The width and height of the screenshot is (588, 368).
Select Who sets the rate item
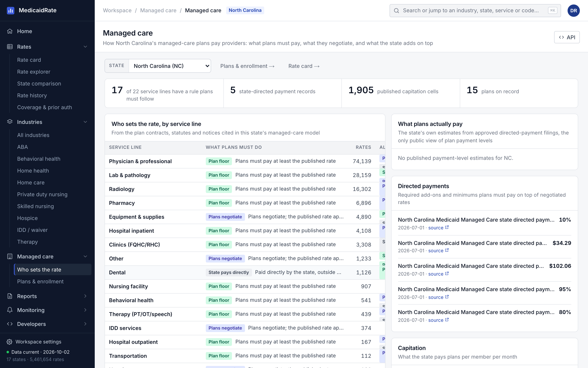(53, 269)
